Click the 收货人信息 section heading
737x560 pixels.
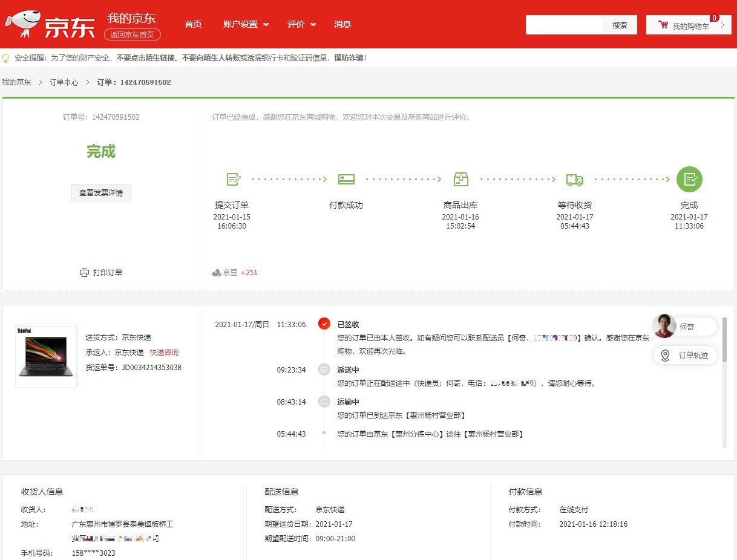(42, 492)
